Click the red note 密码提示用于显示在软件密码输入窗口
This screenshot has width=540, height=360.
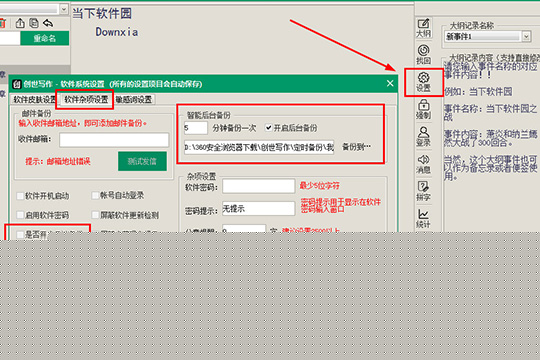pos(341,205)
